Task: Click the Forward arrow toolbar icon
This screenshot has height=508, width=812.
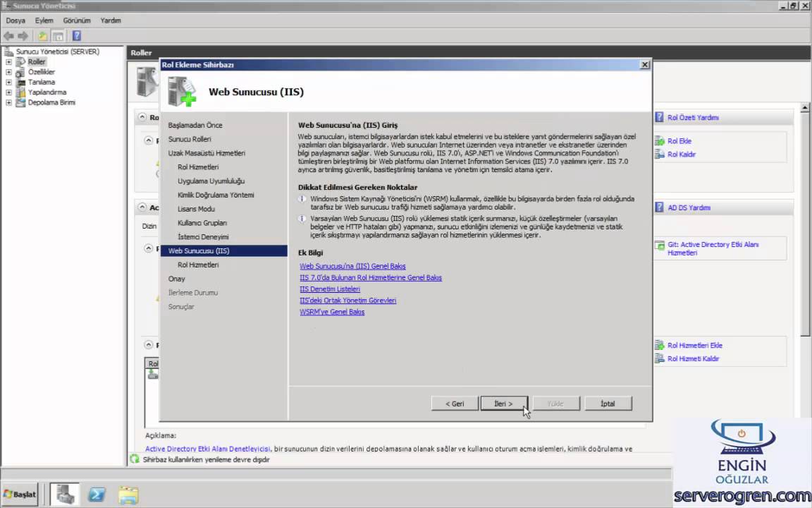Action: [23, 36]
